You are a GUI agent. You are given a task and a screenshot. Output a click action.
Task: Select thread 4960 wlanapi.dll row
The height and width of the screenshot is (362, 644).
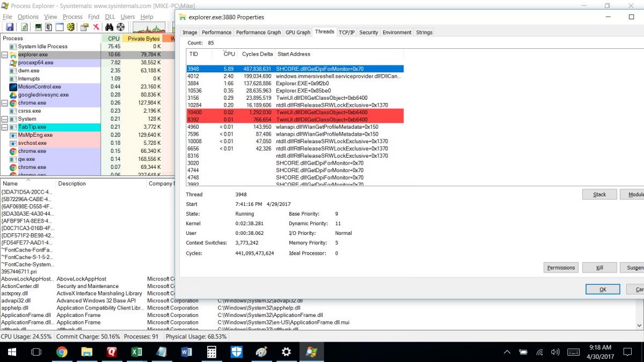(295, 127)
